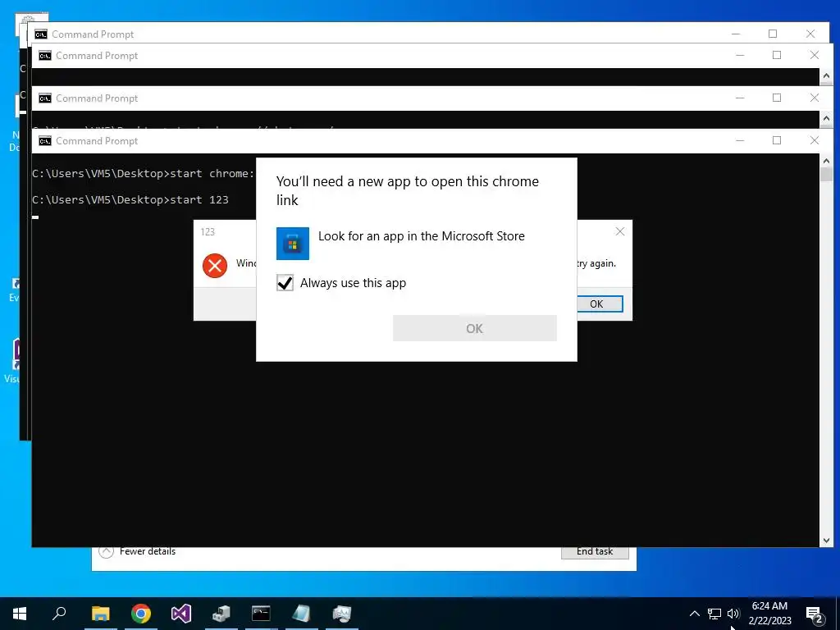Open File Explorer from the taskbar
Image resolution: width=840 pixels, height=630 pixels.
click(101, 614)
